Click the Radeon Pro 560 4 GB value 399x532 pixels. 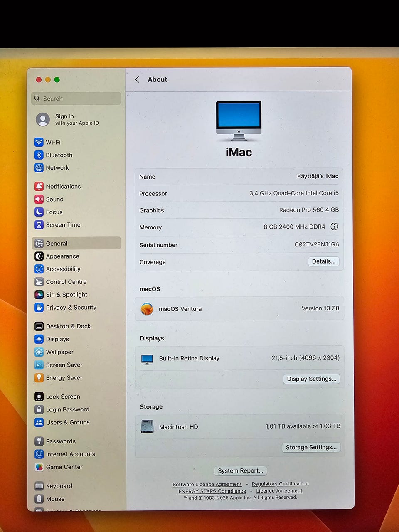tap(309, 210)
